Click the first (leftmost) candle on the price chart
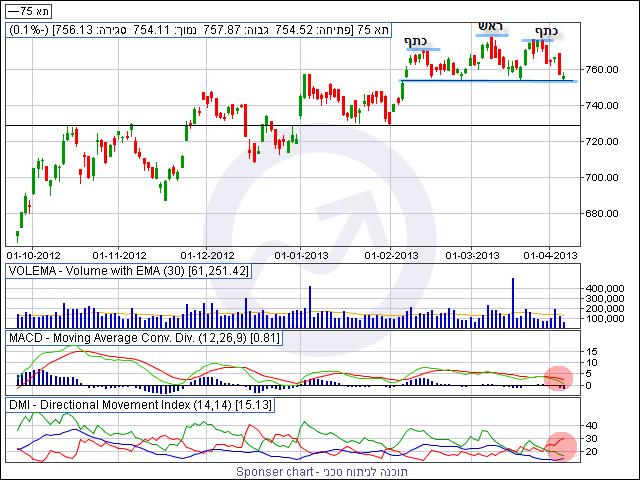Screen dimensions: 640x480 [18, 236]
